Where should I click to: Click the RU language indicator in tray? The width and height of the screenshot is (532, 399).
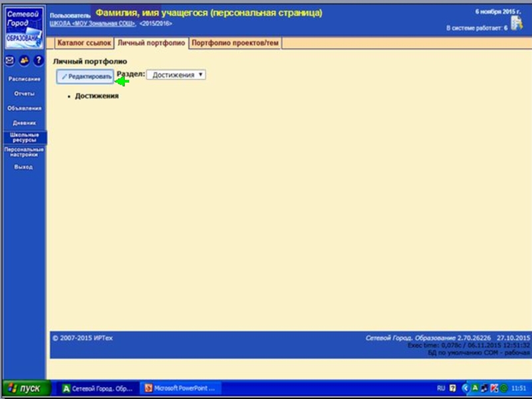point(441,388)
